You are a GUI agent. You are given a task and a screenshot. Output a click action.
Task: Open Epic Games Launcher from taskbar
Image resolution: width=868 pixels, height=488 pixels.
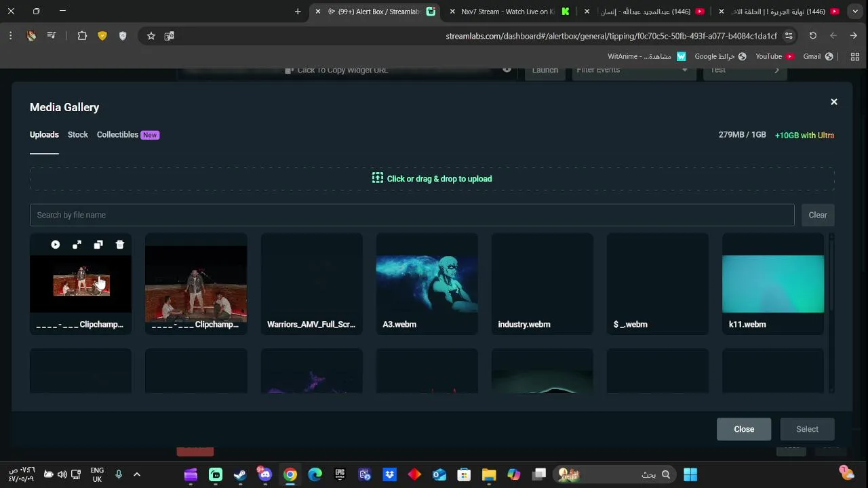tap(340, 474)
